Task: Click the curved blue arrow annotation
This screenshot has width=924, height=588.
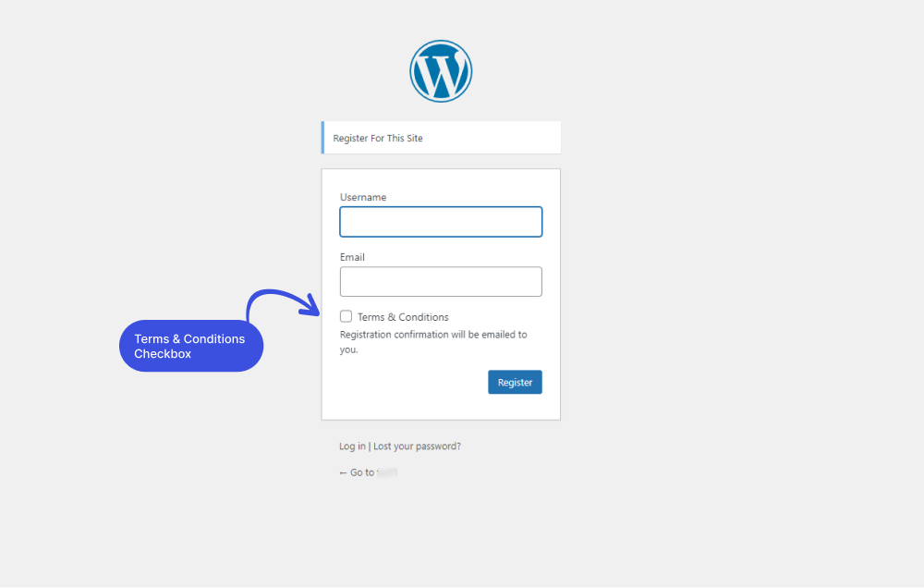Action: coord(283,304)
